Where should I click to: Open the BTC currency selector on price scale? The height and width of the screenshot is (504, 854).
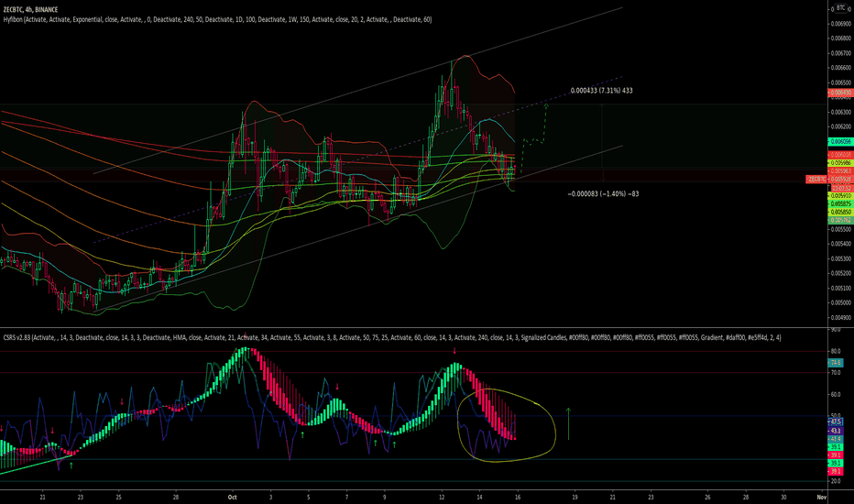841,9
